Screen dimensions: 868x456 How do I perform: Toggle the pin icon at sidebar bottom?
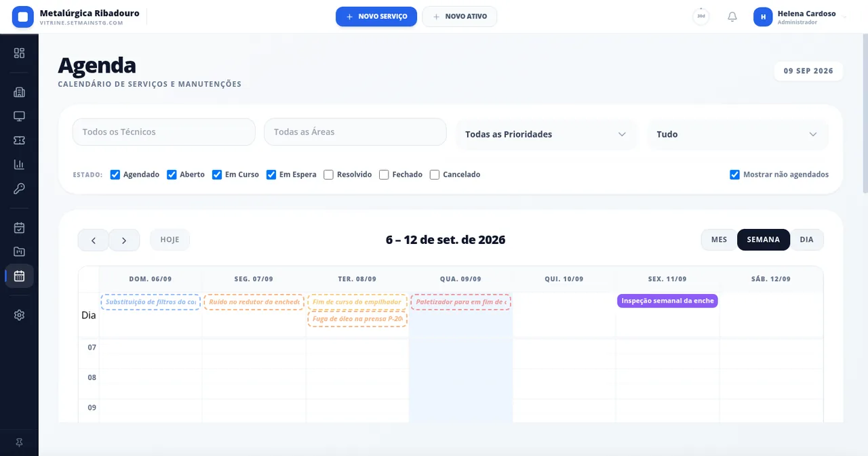[19, 442]
